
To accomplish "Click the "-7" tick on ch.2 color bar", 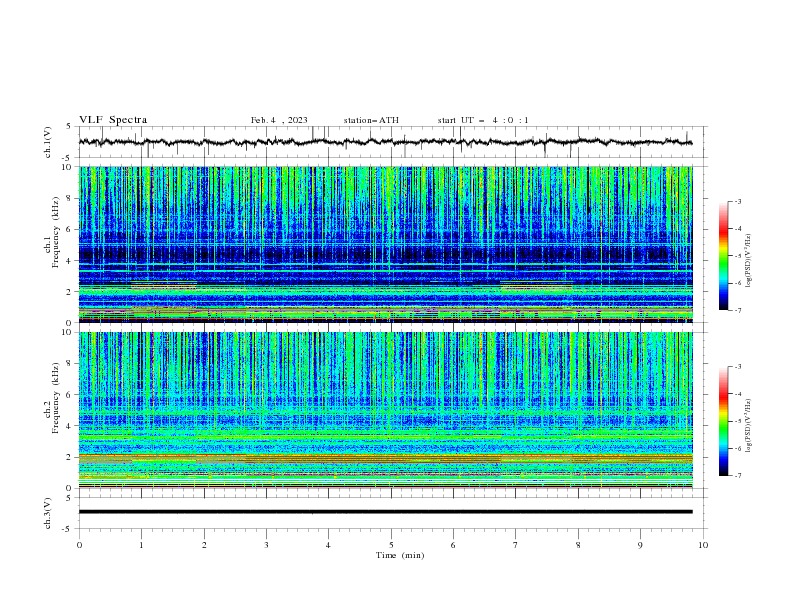I will pyautogui.click(x=737, y=476).
